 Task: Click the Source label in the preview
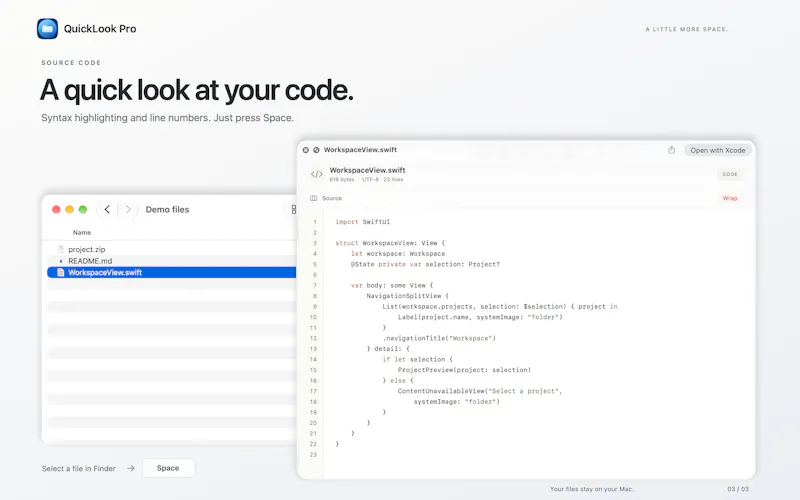point(332,198)
